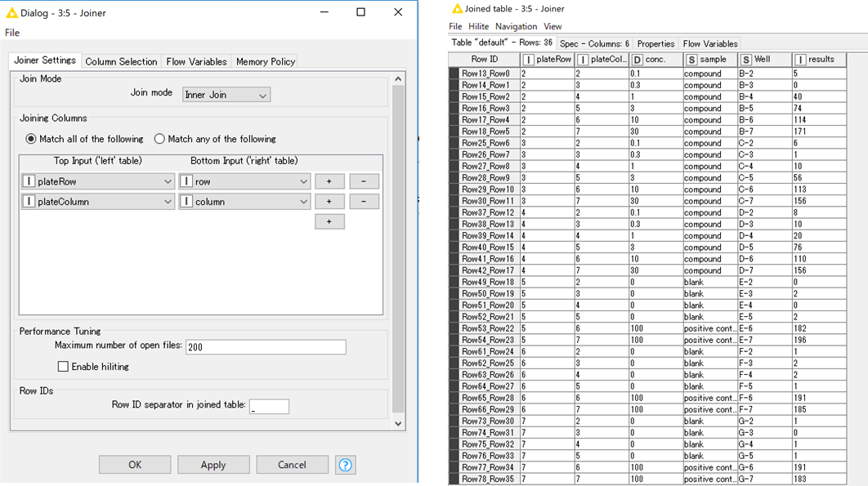This screenshot has height=486, width=868.
Task: Click Well cell G-7
Action: pyautogui.click(x=764, y=479)
